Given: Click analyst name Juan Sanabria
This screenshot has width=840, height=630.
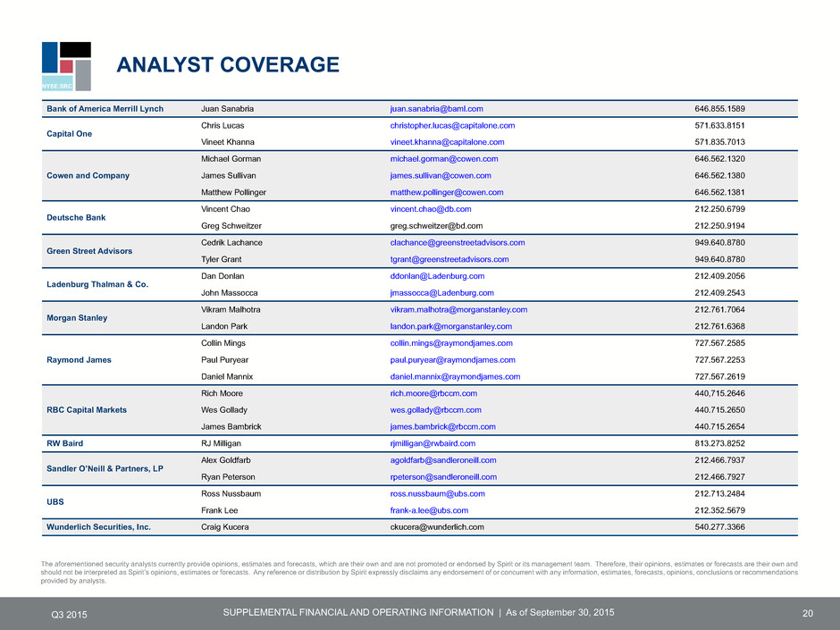Looking at the screenshot, I should pyautogui.click(x=228, y=109).
